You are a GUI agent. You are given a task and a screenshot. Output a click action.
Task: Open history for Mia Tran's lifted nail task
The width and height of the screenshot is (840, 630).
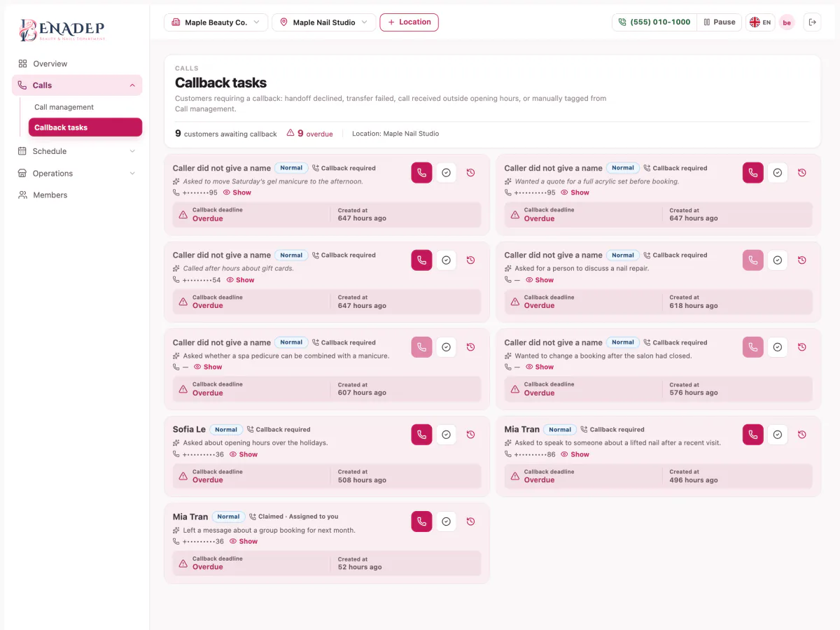click(802, 435)
